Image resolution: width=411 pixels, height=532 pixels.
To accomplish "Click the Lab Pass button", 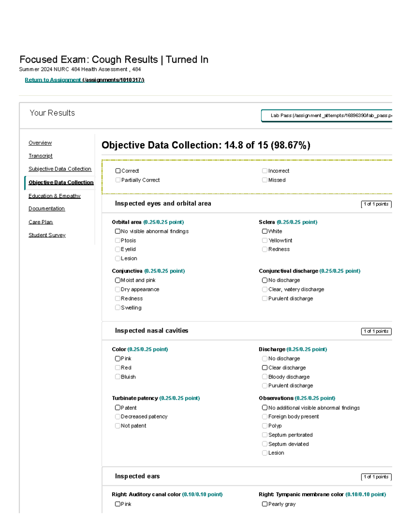I will 327,116.
